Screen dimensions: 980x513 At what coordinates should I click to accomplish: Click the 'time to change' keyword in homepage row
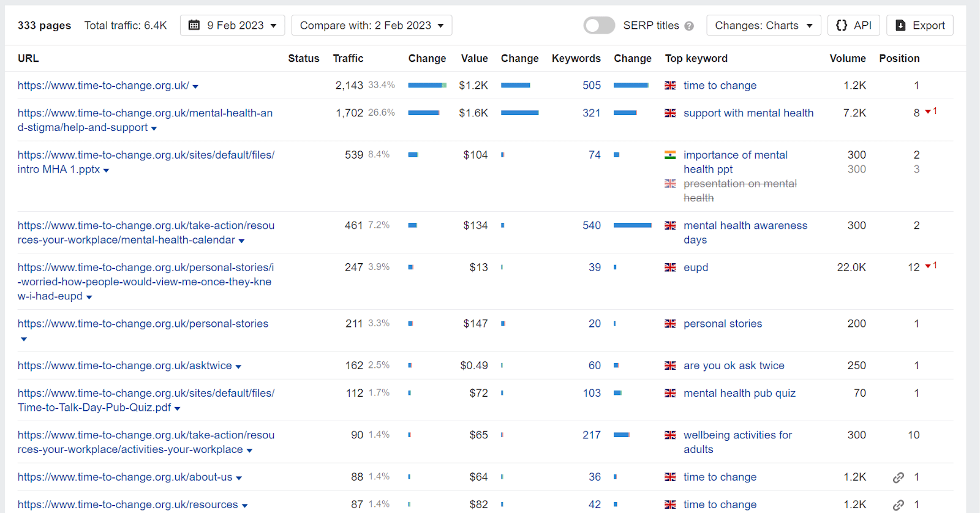720,86
